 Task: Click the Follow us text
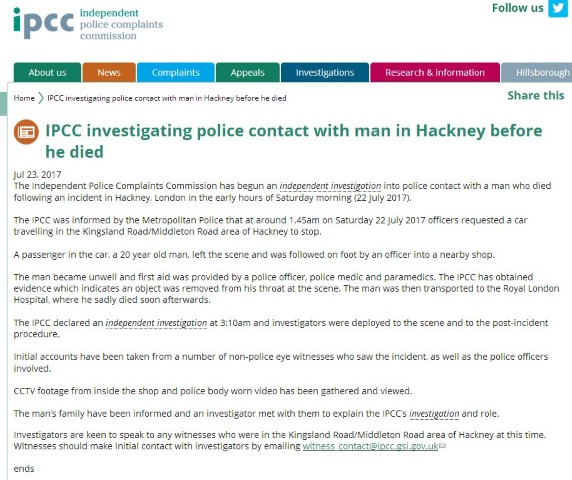coord(518,8)
